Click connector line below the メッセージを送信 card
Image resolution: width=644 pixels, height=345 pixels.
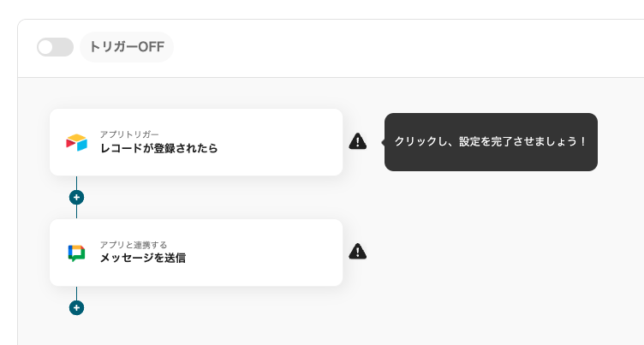coord(76,293)
